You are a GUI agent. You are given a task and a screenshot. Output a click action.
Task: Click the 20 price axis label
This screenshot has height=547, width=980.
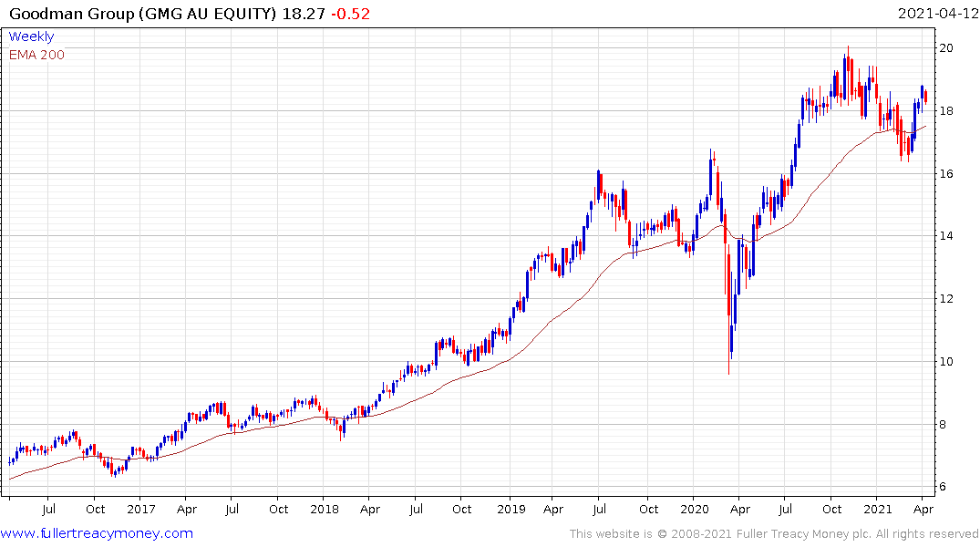[x=945, y=48]
